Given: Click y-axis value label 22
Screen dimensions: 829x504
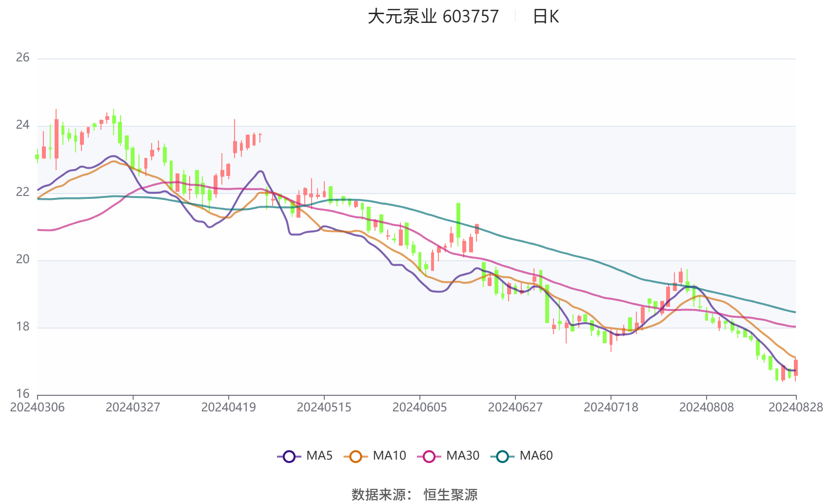Looking at the screenshot, I should tap(23, 193).
